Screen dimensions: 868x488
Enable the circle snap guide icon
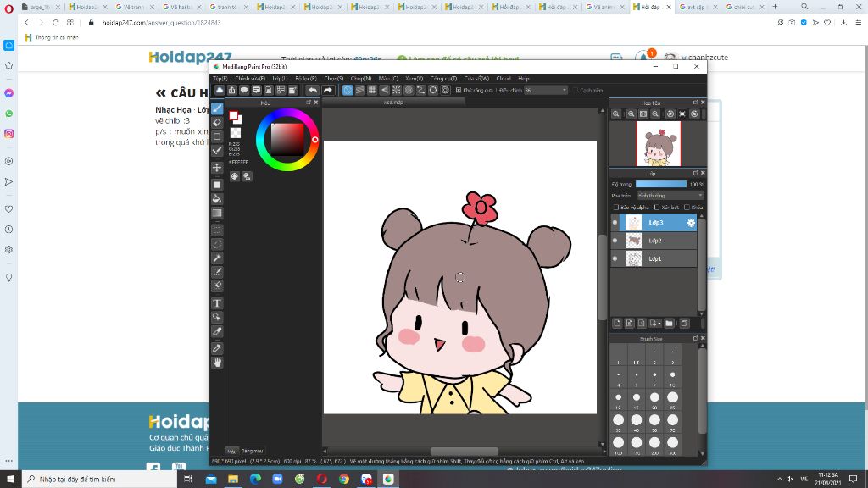coord(409,90)
